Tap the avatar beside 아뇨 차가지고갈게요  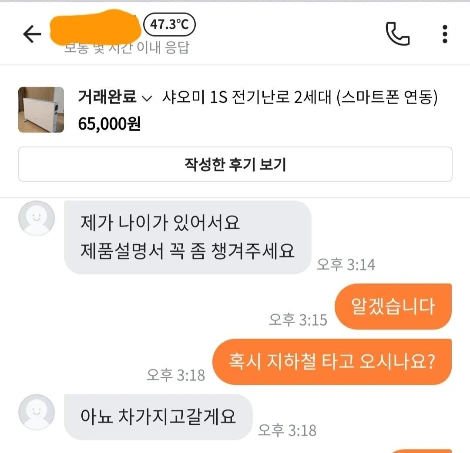point(36,412)
